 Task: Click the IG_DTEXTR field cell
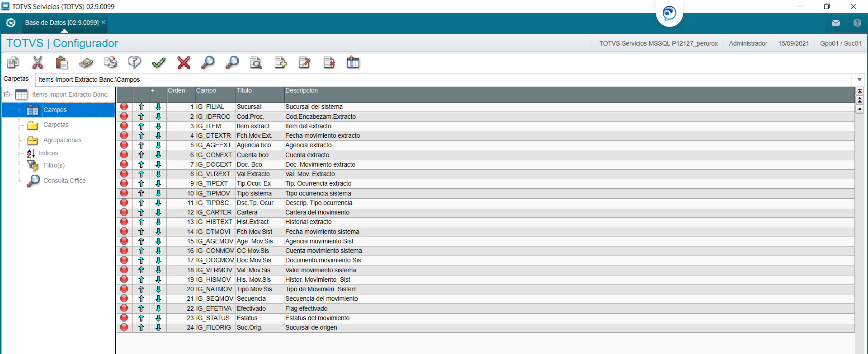(215, 135)
